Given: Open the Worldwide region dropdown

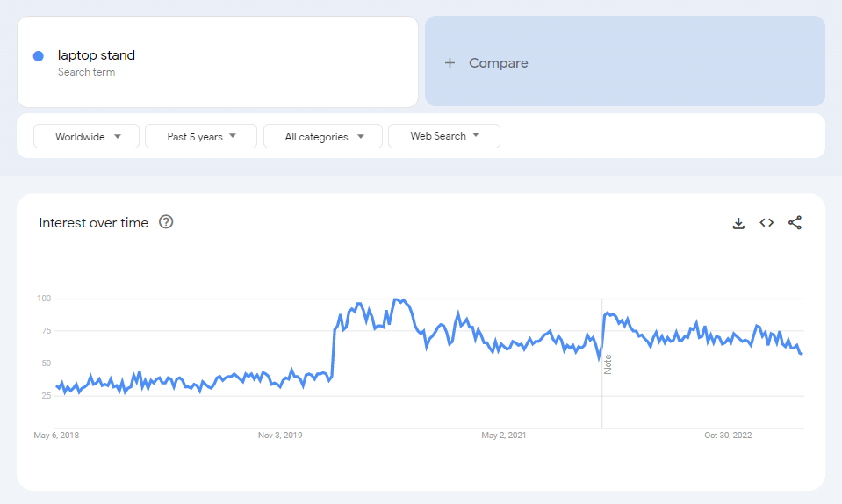Looking at the screenshot, I should coord(87,136).
